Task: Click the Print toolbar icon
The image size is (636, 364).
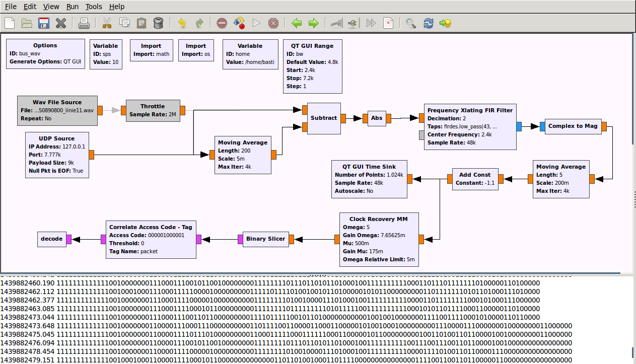Action: point(84,23)
